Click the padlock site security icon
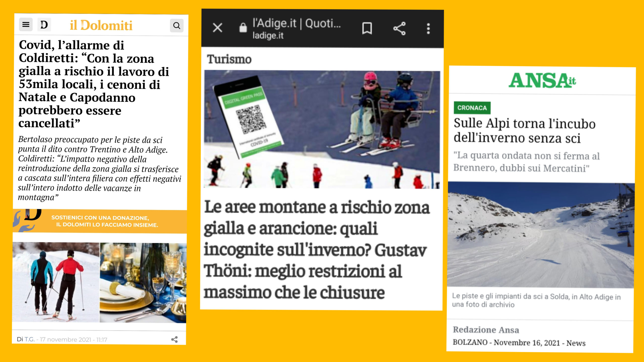 [x=243, y=28]
